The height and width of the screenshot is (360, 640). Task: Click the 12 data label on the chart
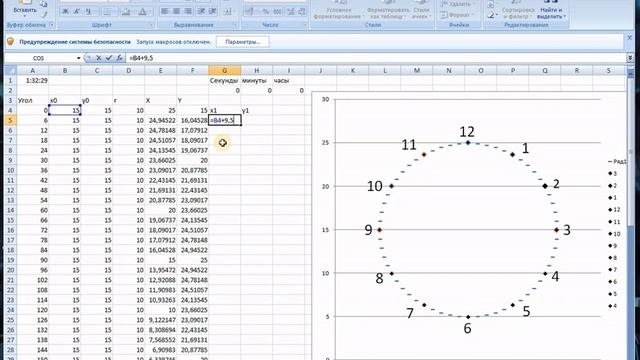pyautogui.click(x=467, y=132)
